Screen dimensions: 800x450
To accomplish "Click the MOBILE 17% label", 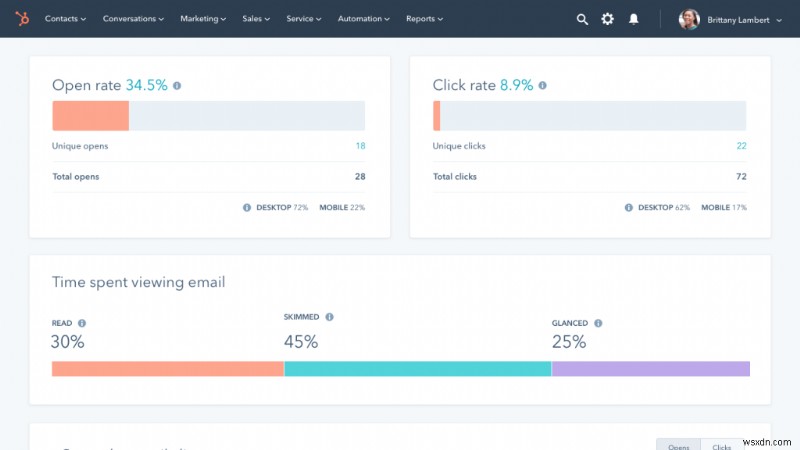I will pyautogui.click(x=723, y=208).
